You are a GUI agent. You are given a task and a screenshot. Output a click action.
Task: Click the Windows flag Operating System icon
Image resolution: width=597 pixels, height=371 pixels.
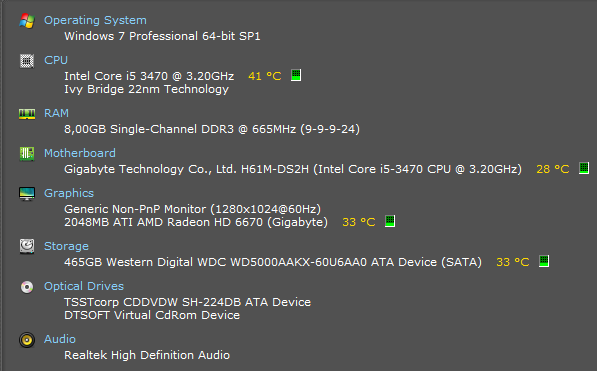[x=27, y=21]
